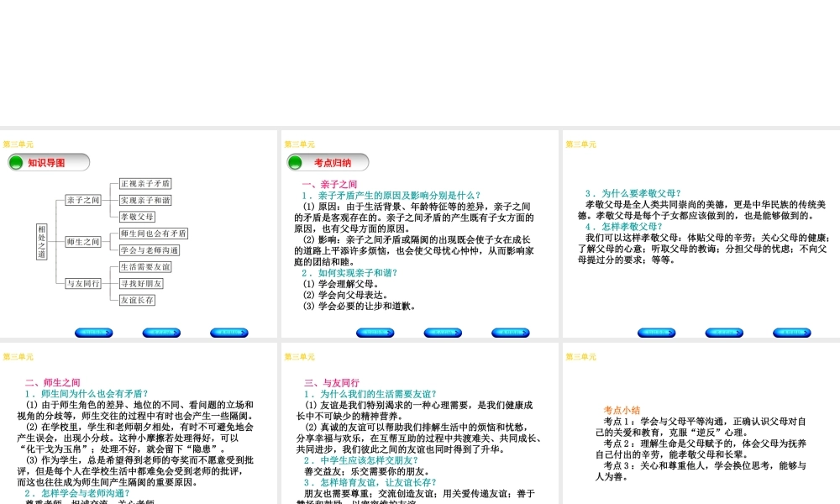Click the paragraph starting 考点１：学会与父母平等沟通
This screenshot has width=840, height=504.
point(701,427)
